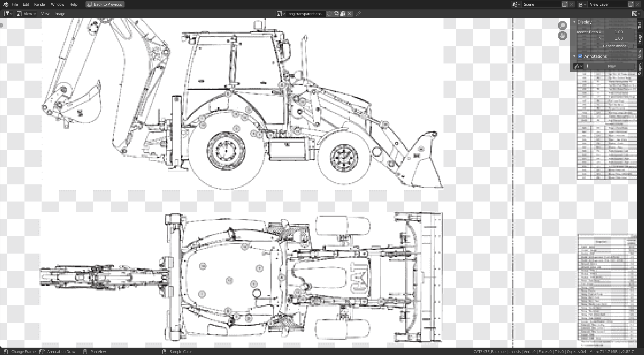
Task: Click New to add an annotation layer
Action: click(611, 66)
